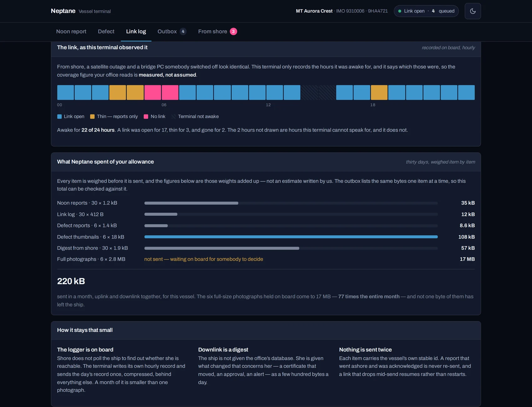Switch to the Defect tab
This screenshot has width=532, height=407.
tap(106, 31)
